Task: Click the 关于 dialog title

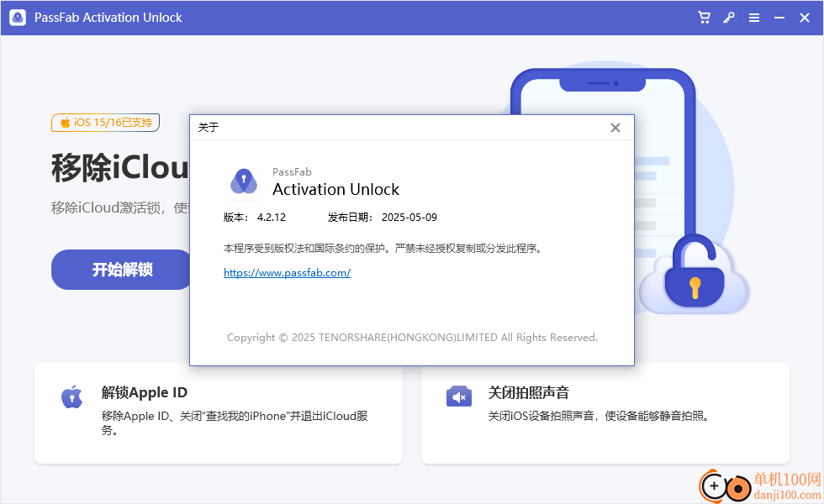Action: tap(209, 127)
